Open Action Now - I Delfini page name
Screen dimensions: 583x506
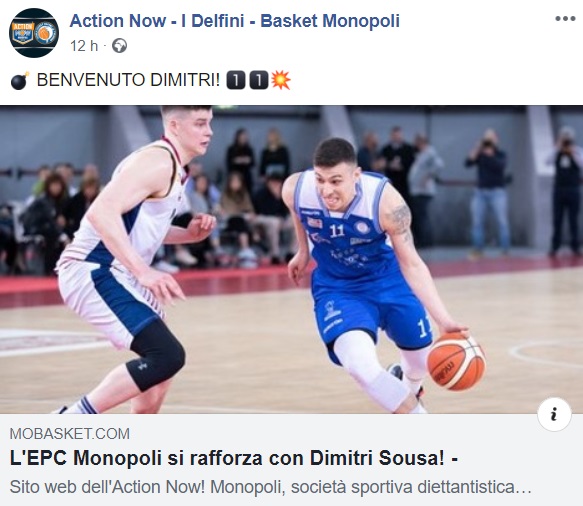tap(235, 21)
